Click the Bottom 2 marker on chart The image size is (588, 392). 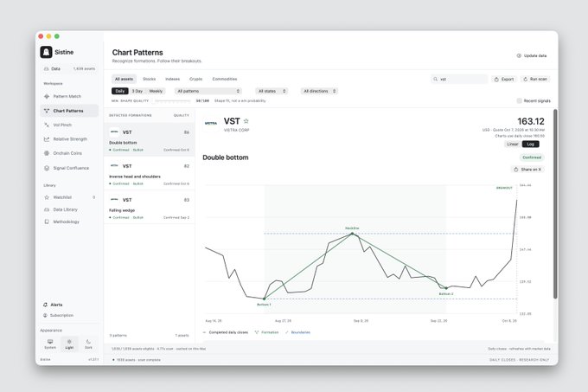(x=446, y=288)
